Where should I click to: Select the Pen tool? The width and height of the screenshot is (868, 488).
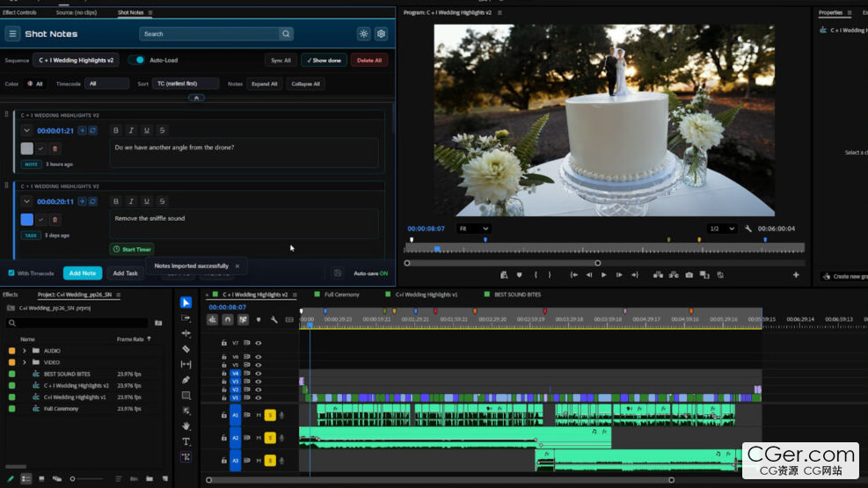pyautogui.click(x=186, y=380)
